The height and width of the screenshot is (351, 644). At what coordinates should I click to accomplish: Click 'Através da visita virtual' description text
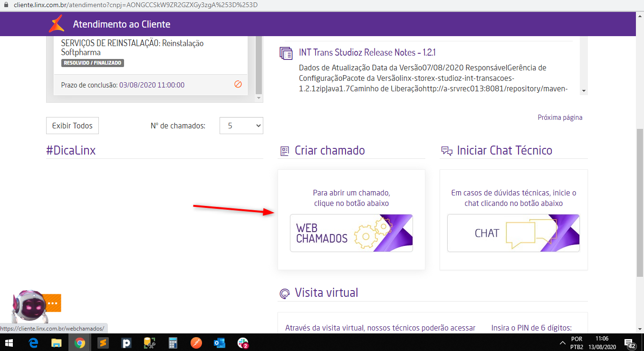(x=380, y=328)
